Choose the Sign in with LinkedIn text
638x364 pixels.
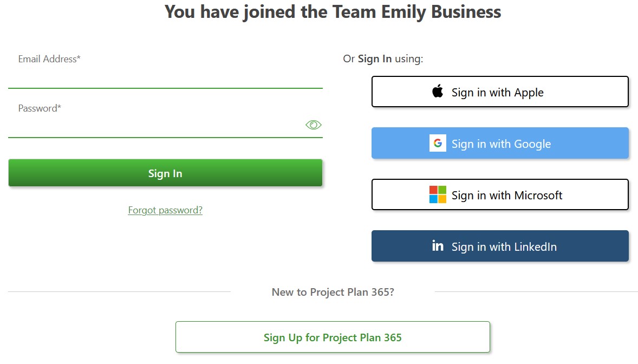tap(504, 247)
